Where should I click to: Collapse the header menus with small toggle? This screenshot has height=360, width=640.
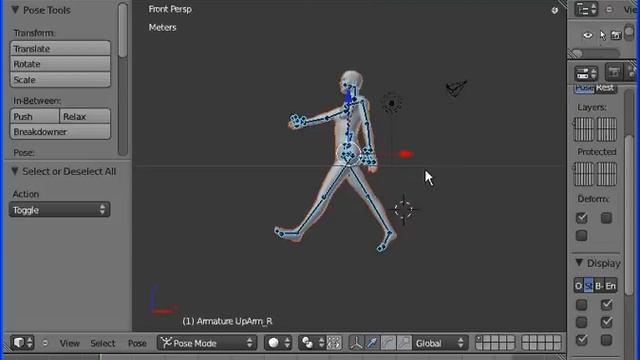[x=45, y=343]
